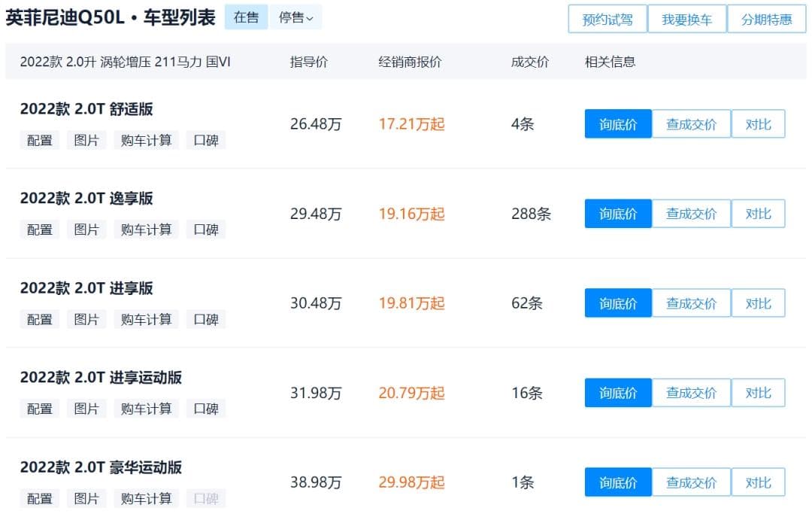The height and width of the screenshot is (520, 812).
Task: Click the 分期特惠 button
Action: [766, 20]
